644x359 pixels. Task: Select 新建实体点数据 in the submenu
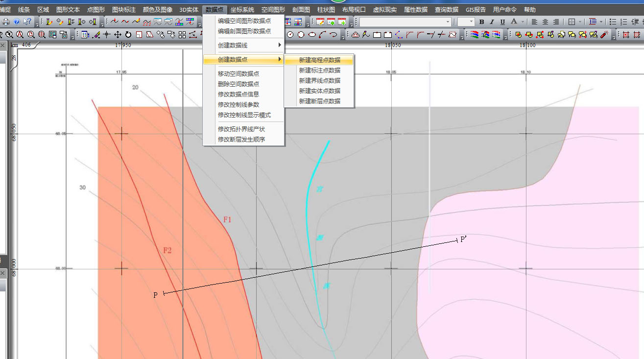[319, 91]
